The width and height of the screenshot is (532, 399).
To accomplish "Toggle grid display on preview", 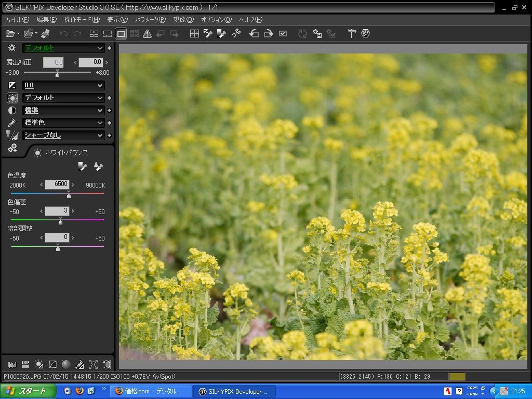I will [x=194, y=34].
